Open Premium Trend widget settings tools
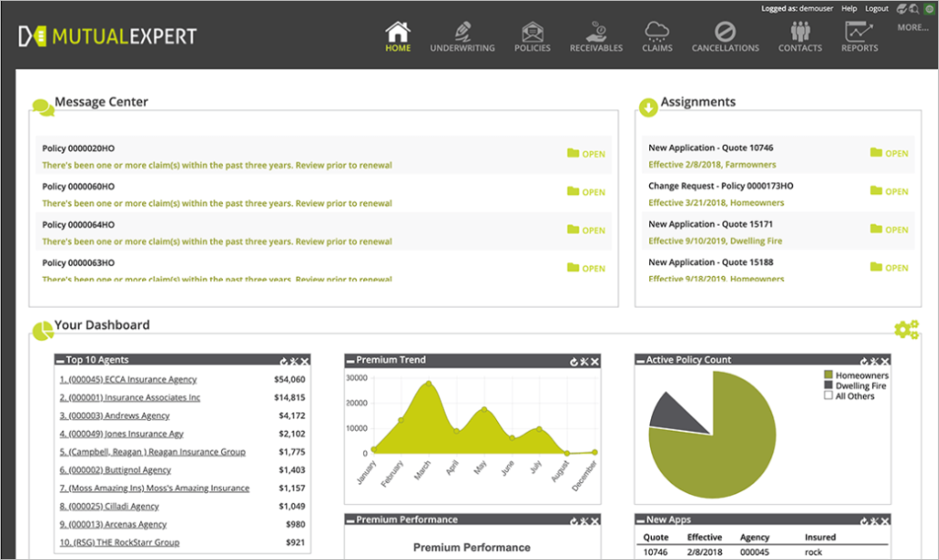This screenshot has width=939, height=560. (583, 362)
